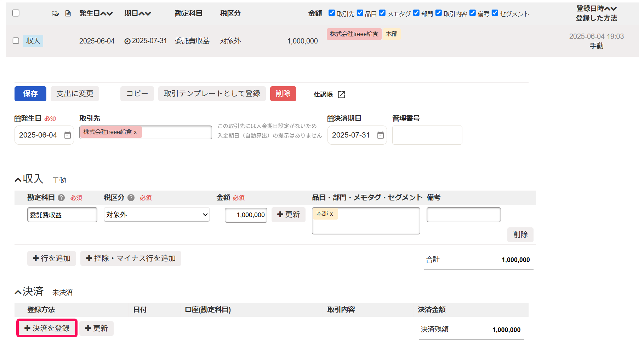Click the document attachment icon in header
Image resolution: width=644 pixels, height=355 pixels.
pos(68,13)
